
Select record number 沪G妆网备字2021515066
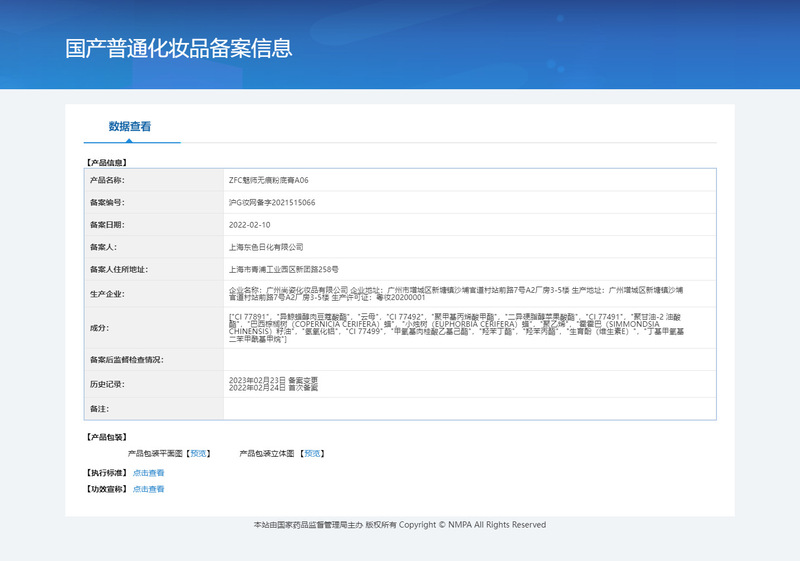click(x=272, y=202)
